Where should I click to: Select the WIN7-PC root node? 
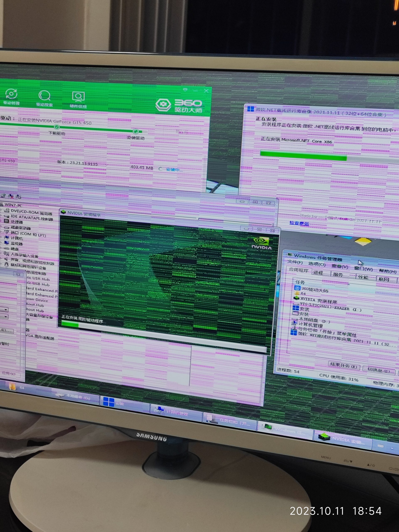[13, 205]
